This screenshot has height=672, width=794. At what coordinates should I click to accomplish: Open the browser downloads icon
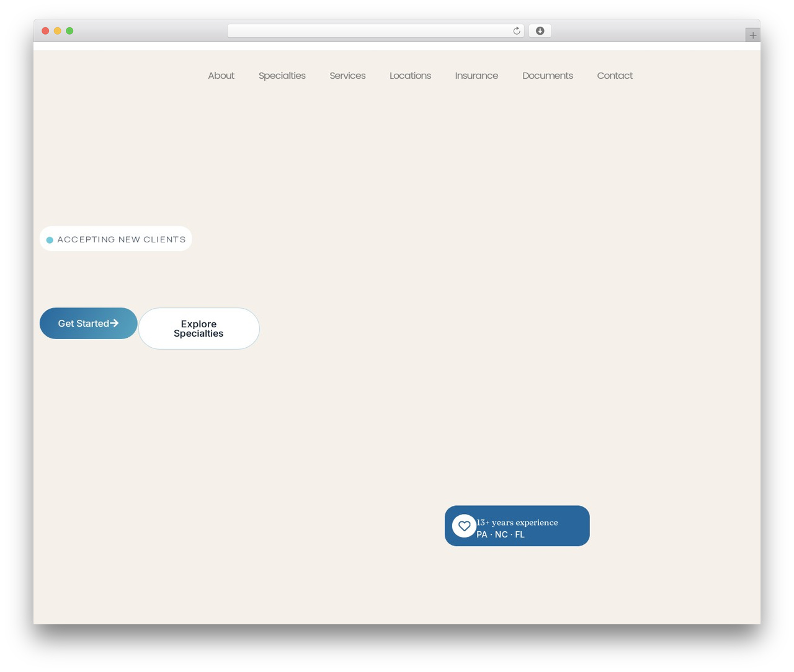540,31
